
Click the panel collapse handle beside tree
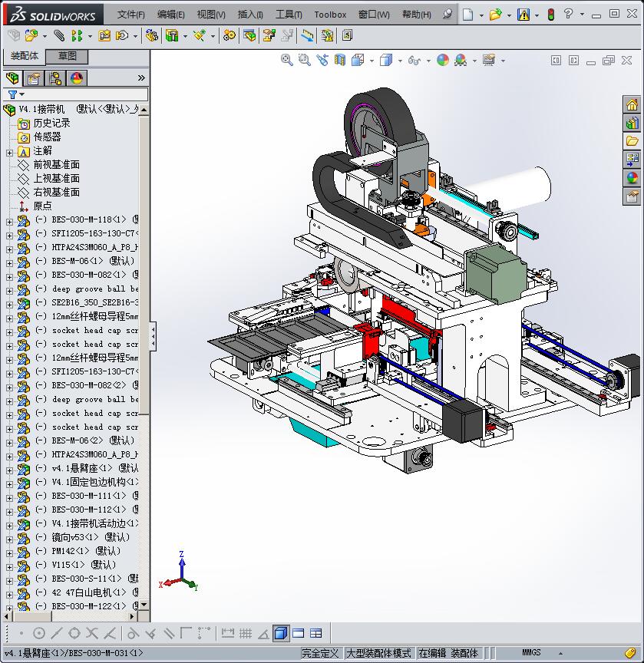click(x=153, y=337)
